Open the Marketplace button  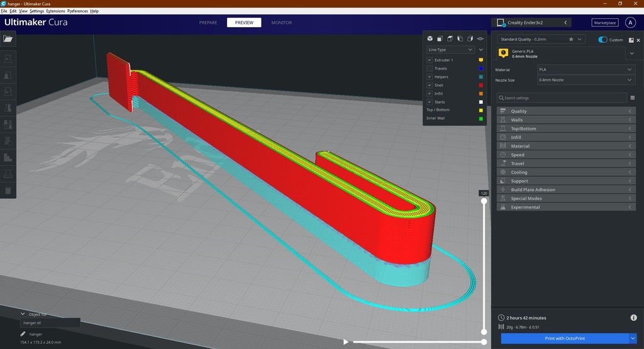[x=605, y=23]
